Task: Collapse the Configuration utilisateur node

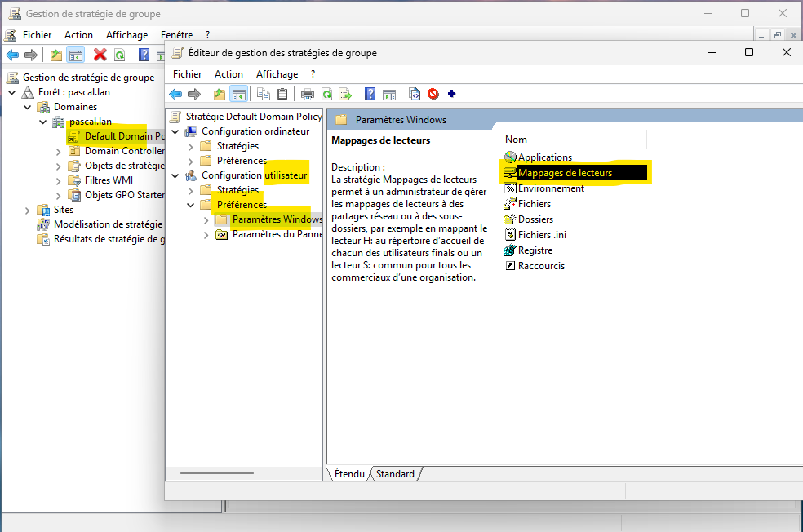Action: pos(175,175)
